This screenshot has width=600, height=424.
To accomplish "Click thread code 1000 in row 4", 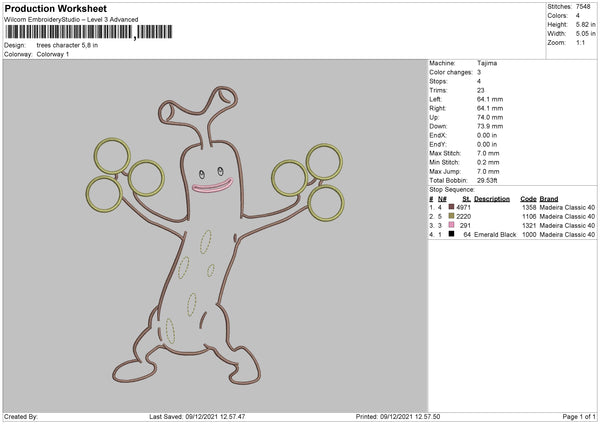I will 529,235.
